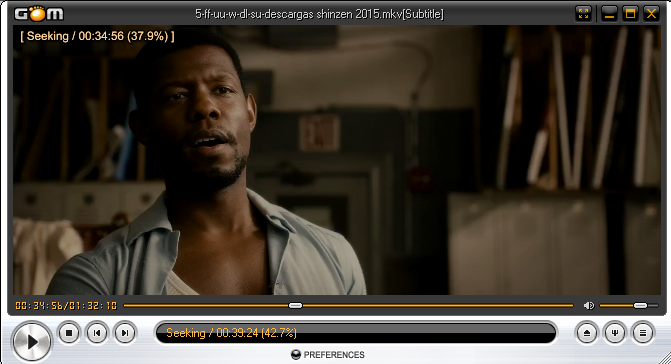
Task: Open the playlist button
Action: [643, 332]
